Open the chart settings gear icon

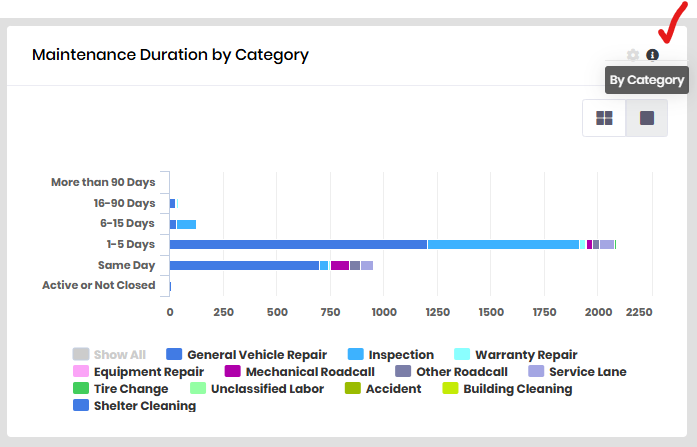point(632,55)
